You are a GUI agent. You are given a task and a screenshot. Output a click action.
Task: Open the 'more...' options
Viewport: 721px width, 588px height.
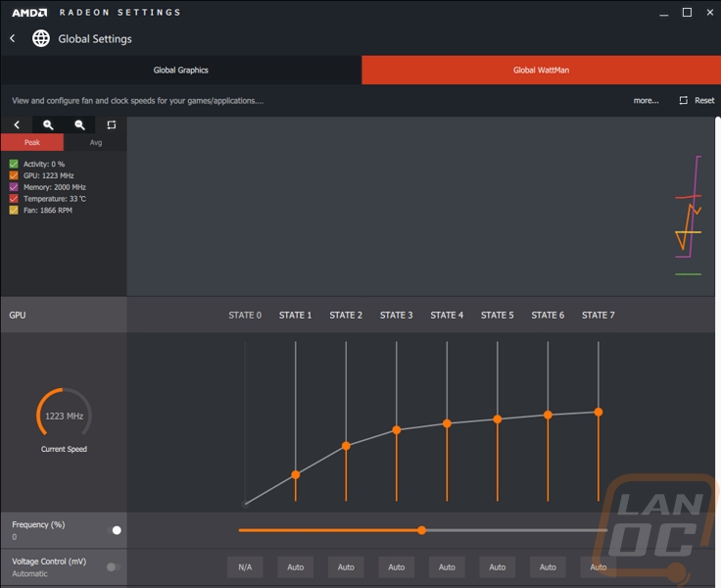(x=646, y=100)
